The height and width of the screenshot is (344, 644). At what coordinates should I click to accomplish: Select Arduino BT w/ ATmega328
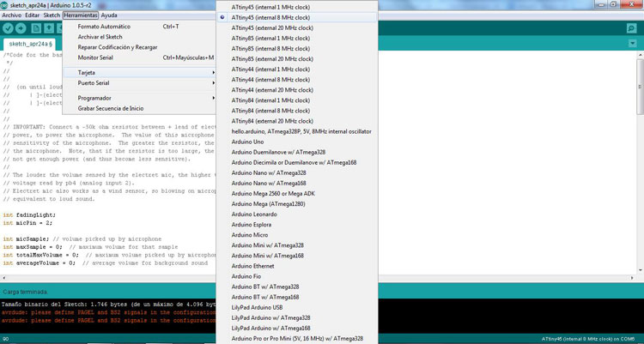tap(296, 287)
